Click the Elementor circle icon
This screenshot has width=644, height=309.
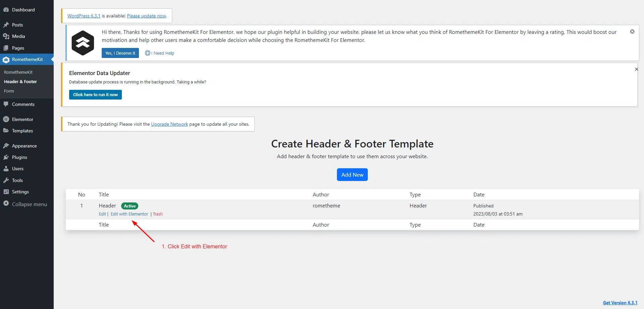[x=6, y=119]
